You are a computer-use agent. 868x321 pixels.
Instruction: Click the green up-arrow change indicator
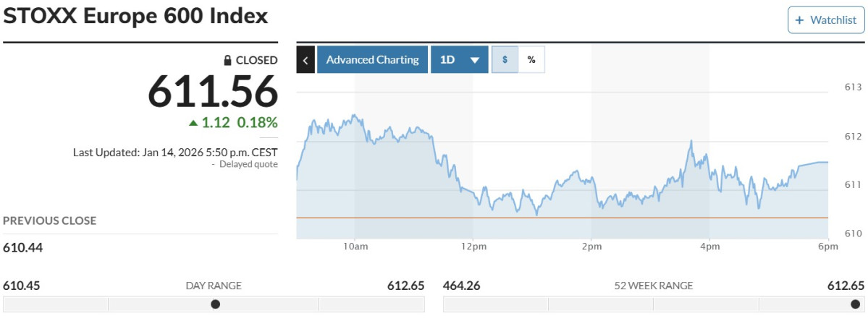pyautogui.click(x=193, y=123)
